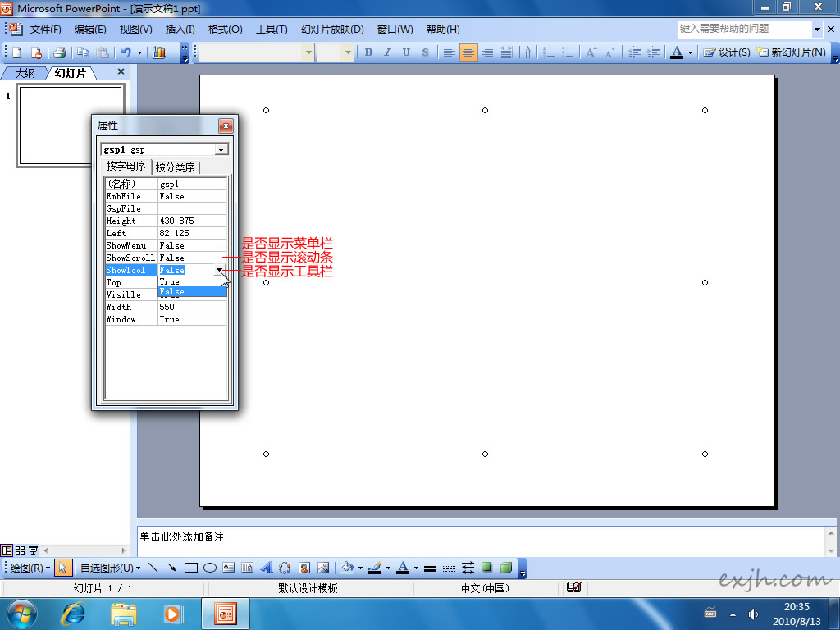The width and height of the screenshot is (840, 630).
Task: Toggle center text alignment
Action: point(468,52)
